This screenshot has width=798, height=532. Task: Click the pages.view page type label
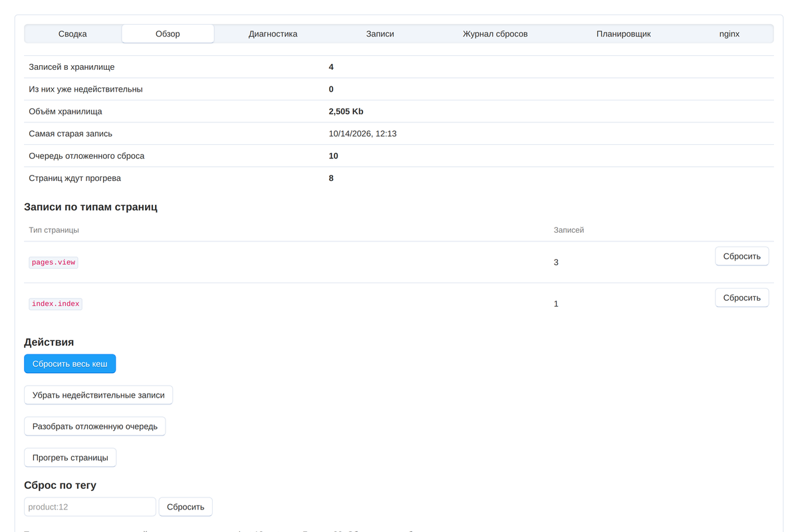[54, 263]
